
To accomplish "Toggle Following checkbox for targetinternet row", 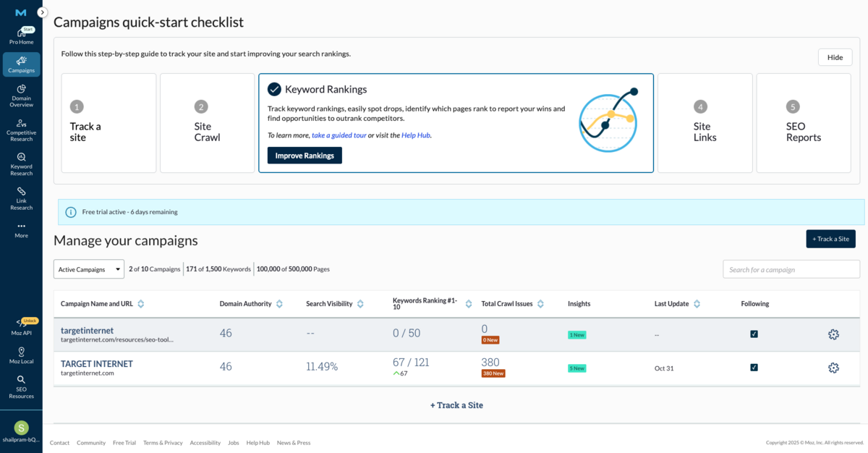I will (754, 334).
